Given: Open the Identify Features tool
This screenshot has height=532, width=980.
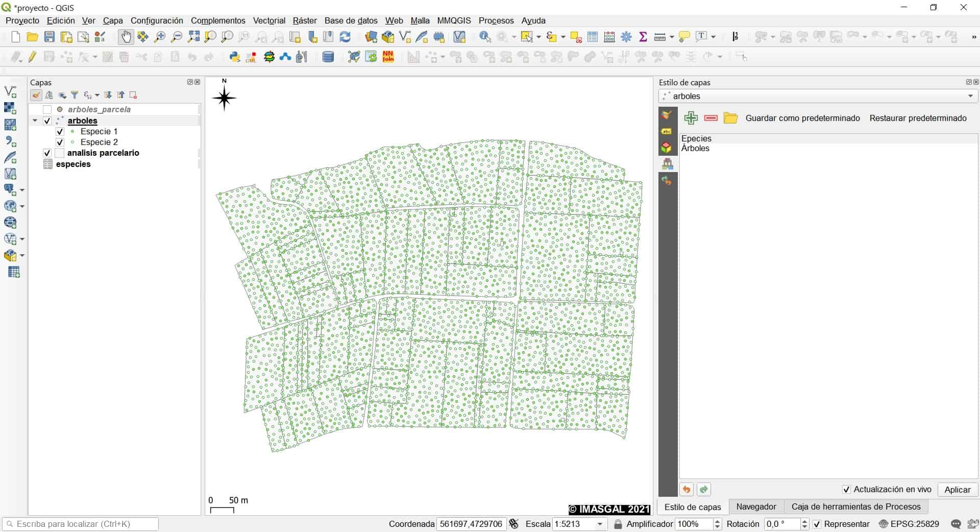Looking at the screenshot, I should (x=484, y=36).
